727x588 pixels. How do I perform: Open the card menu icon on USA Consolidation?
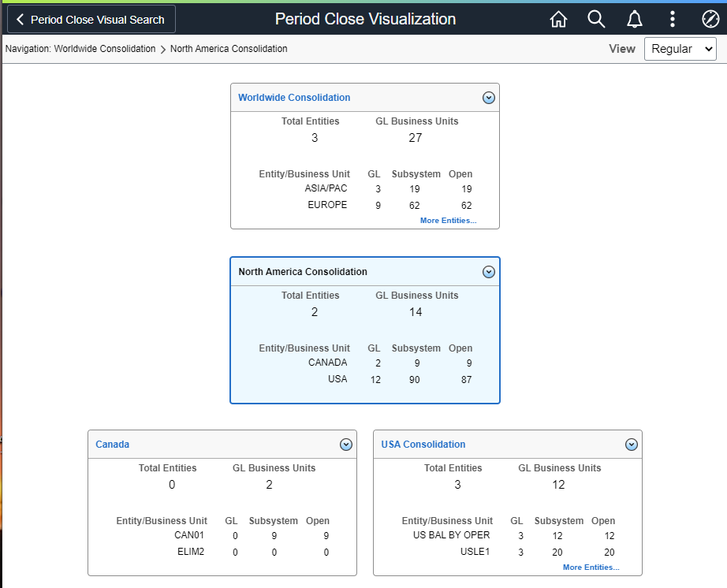631,444
